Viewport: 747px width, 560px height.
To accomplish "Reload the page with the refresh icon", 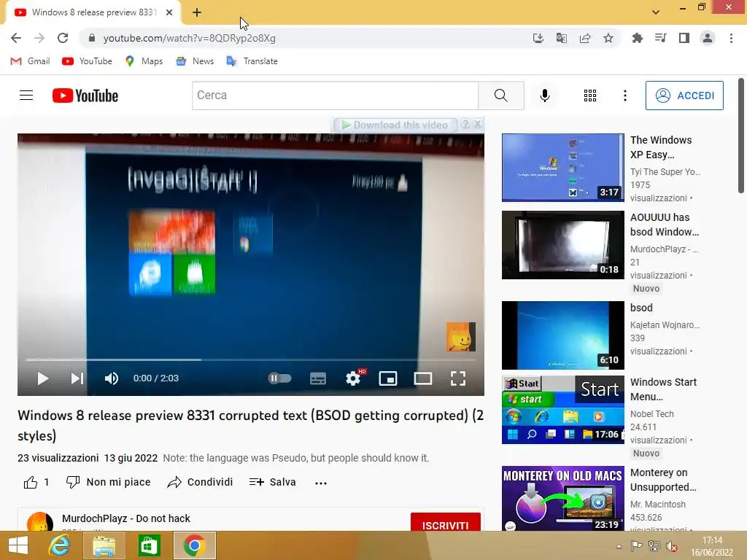I will click(63, 38).
